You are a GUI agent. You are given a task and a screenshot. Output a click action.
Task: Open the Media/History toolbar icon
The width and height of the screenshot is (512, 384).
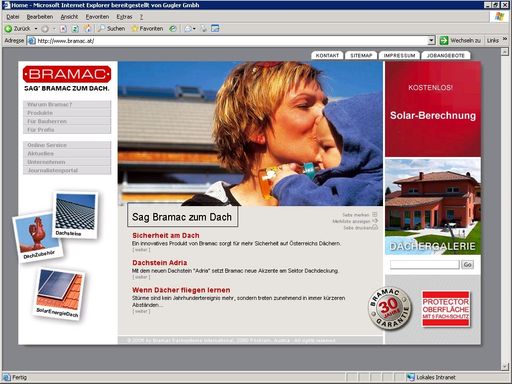[173, 29]
